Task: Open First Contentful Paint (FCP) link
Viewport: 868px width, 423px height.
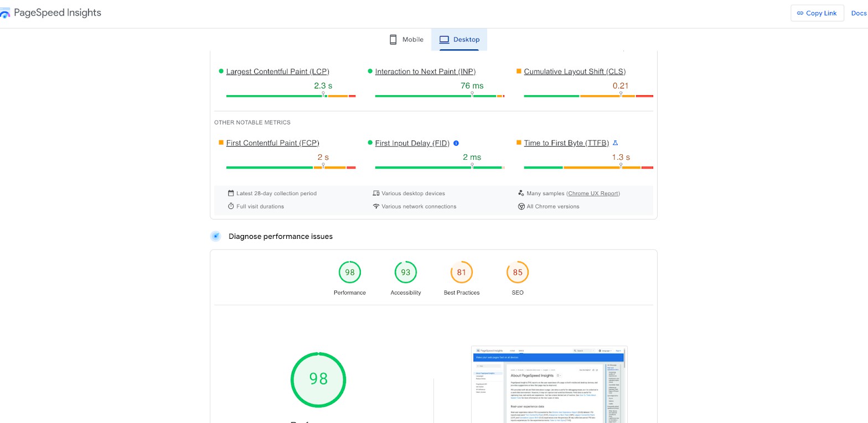Action: [272, 143]
